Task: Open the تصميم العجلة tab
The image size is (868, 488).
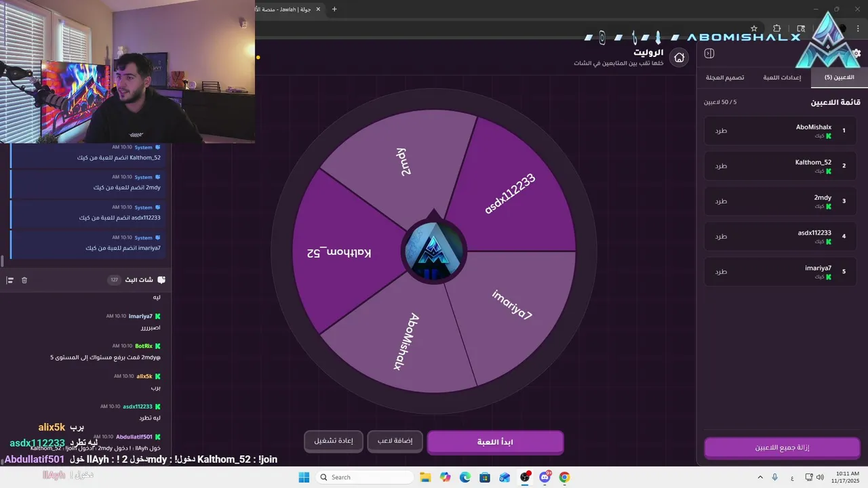Action: 725,77
